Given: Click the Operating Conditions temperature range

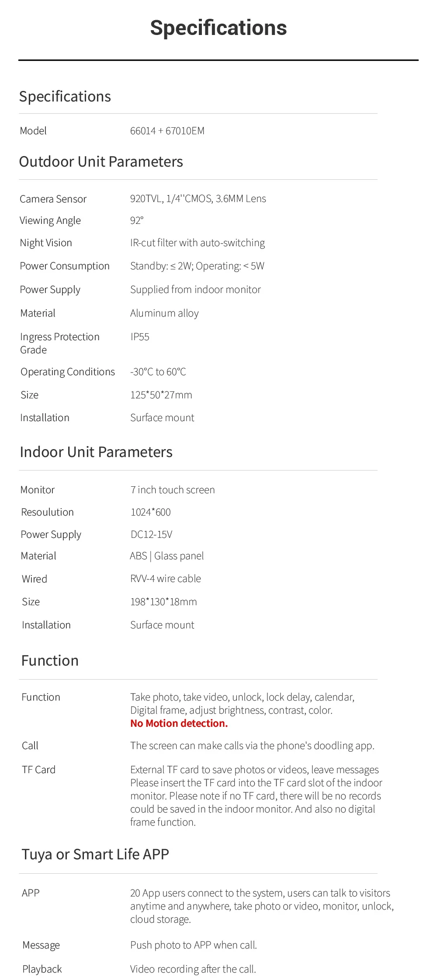Looking at the screenshot, I should (x=158, y=372).
